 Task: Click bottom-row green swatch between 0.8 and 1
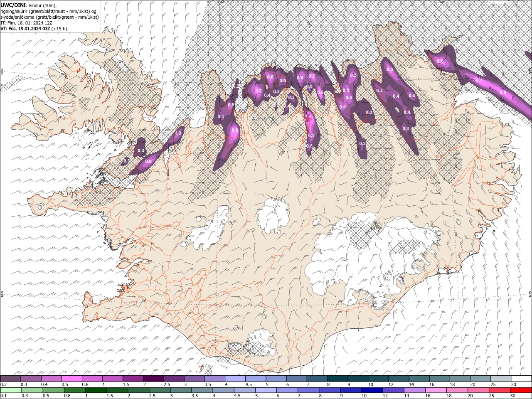coord(74,390)
